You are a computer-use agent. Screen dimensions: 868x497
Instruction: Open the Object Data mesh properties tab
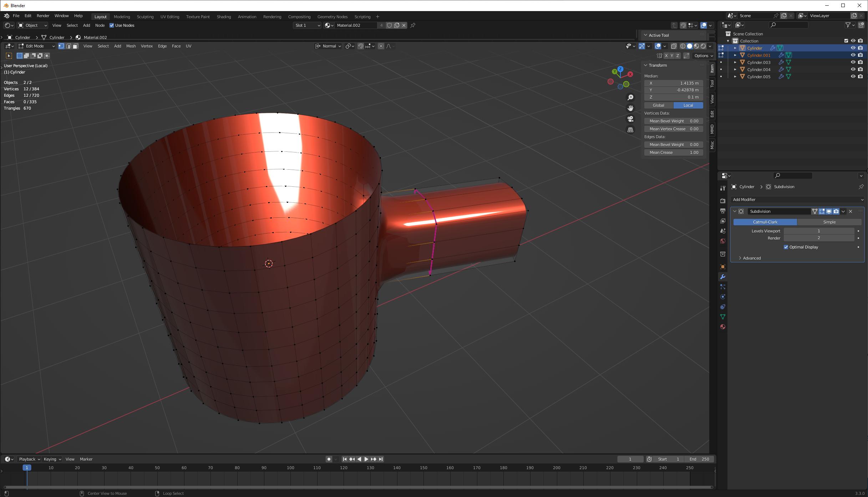pyautogui.click(x=722, y=317)
